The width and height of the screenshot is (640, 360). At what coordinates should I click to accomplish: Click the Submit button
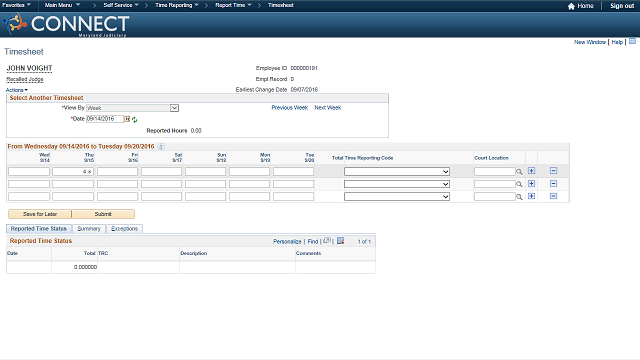pos(103,214)
